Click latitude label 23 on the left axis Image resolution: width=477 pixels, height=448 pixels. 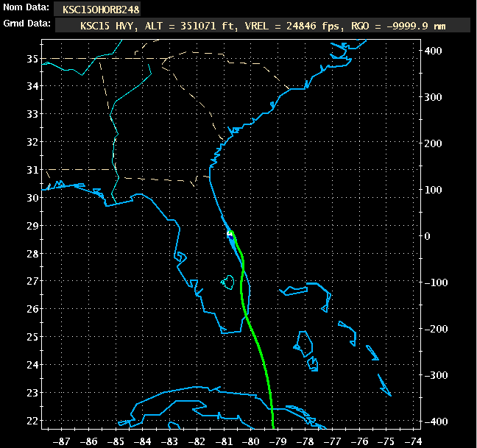(x=32, y=394)
